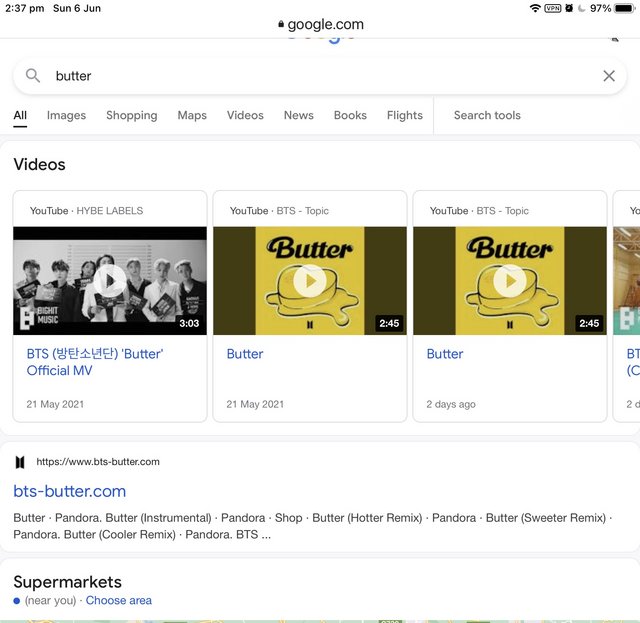Click the magnifying glass search icon
This screenshot has width=640, height=623.
coord(33,76)
